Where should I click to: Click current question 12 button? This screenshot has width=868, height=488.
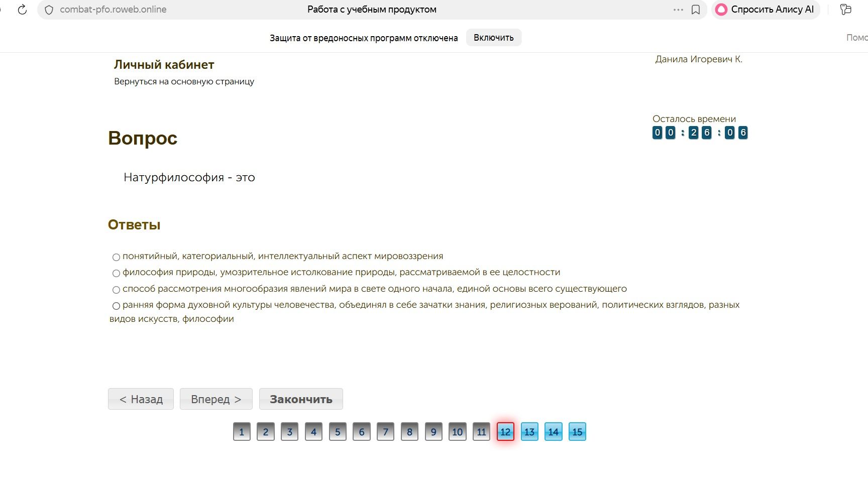point(505,432)
